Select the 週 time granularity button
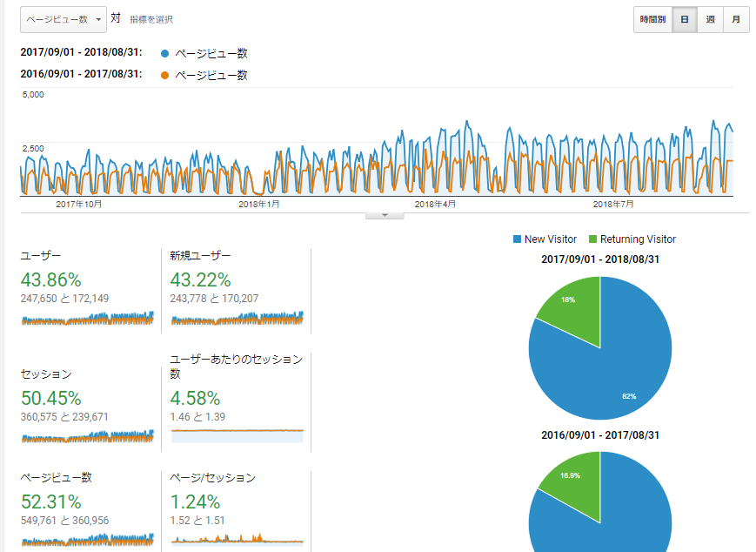Image resolution: width=756 pixels, height=552 pixels. coord(710,19)
